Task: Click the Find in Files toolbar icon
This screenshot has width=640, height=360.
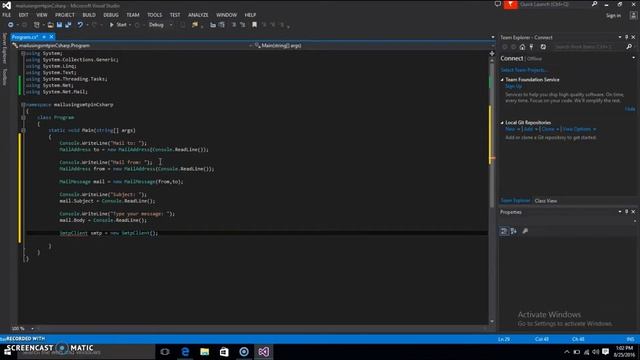Action: (195, 25)
